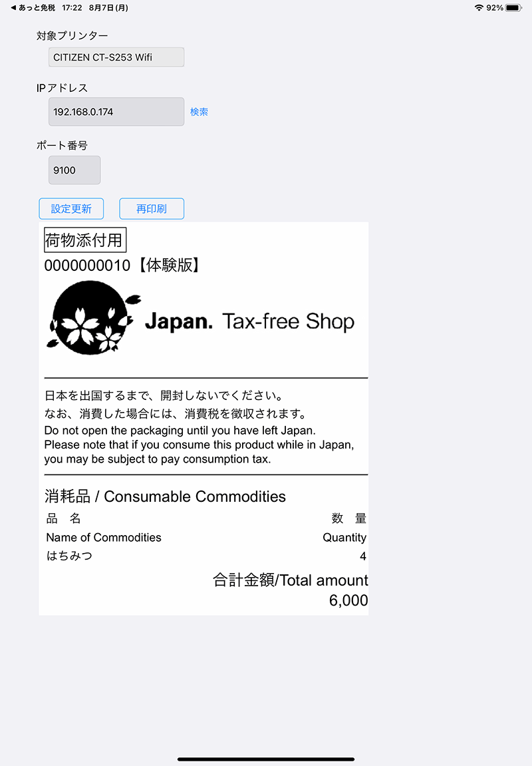Tap receipt number 0000000010【体験版】
Screen dimensions: 532x766
[x=123, y=266]
